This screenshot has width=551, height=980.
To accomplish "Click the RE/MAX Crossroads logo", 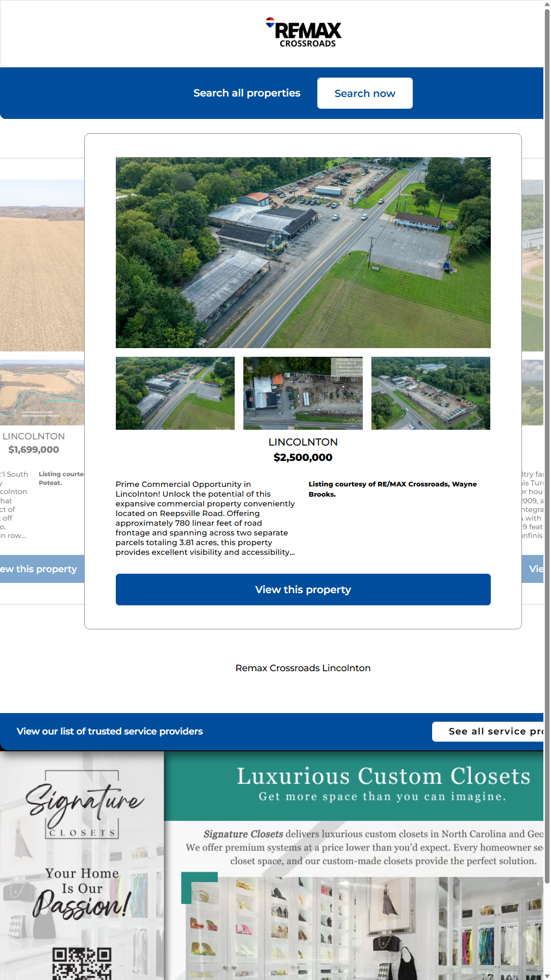I will [304, 33].
